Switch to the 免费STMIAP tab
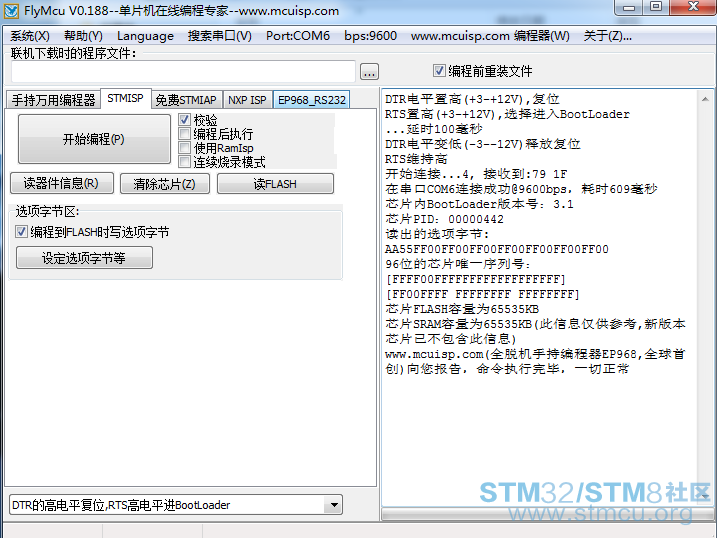 click(186, 100)
